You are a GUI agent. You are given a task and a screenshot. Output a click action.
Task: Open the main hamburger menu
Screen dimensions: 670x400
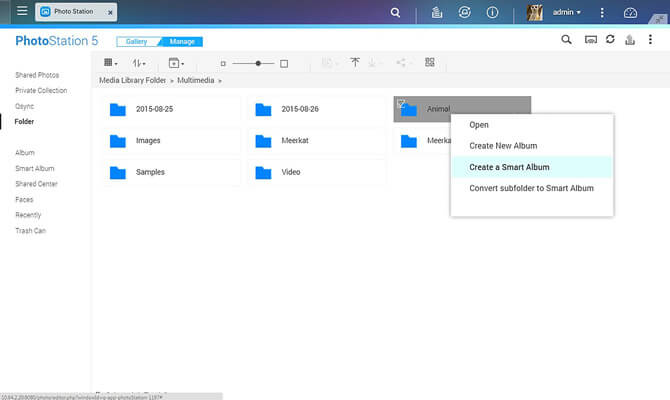pos(22,12)
